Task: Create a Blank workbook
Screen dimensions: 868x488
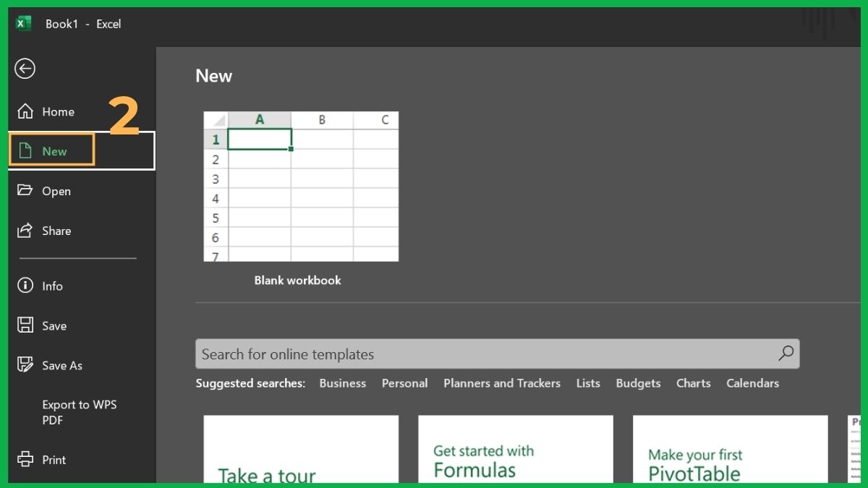Action: point(301,186)
